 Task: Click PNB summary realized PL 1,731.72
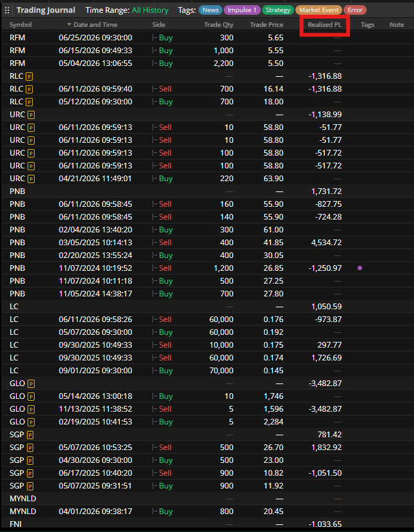tap(326, 191)
